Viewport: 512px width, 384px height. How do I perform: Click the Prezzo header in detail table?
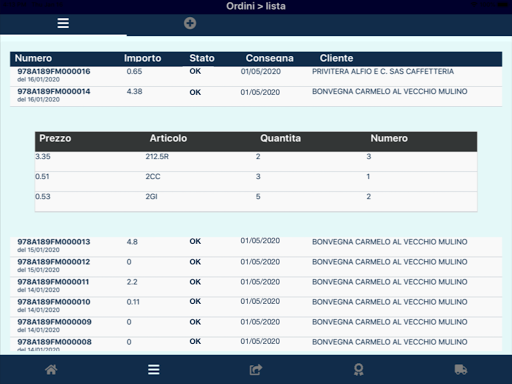point(55,138)
